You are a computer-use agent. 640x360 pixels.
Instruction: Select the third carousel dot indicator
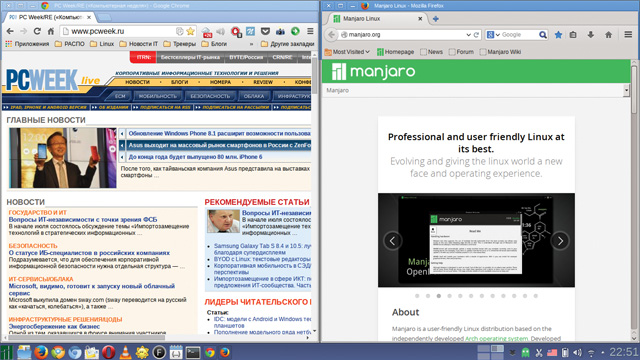[439, 296]
